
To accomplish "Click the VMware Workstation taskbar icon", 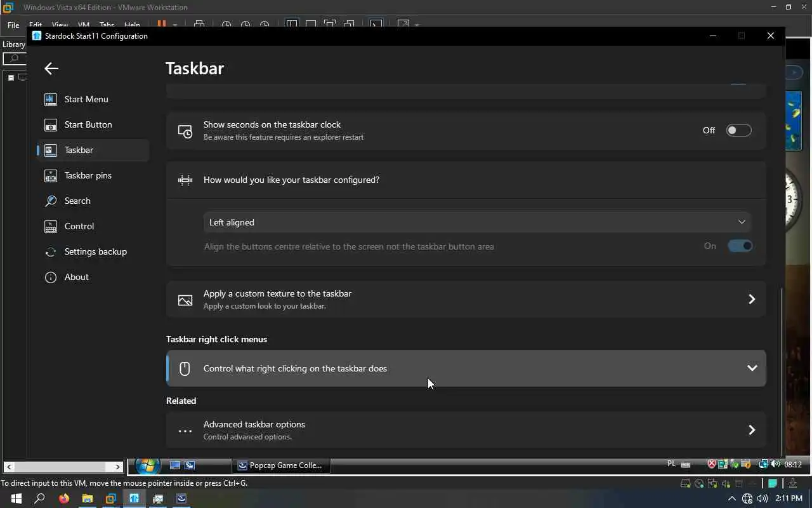I will pyautogui.click(x=110, y=498).
